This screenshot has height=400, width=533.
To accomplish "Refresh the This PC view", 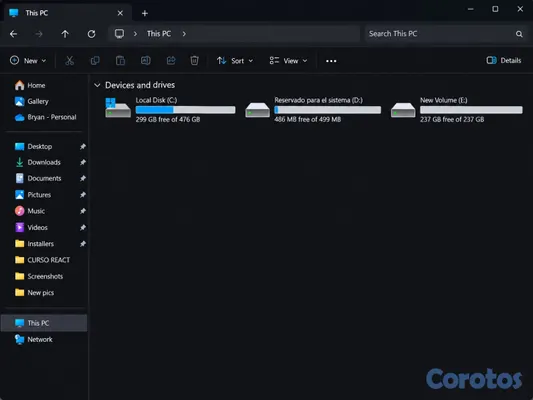I will (91, 34).
